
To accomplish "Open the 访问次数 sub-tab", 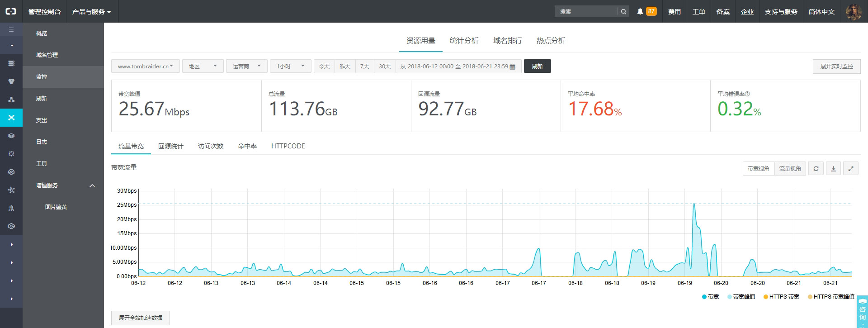I will tap(211, 146).
